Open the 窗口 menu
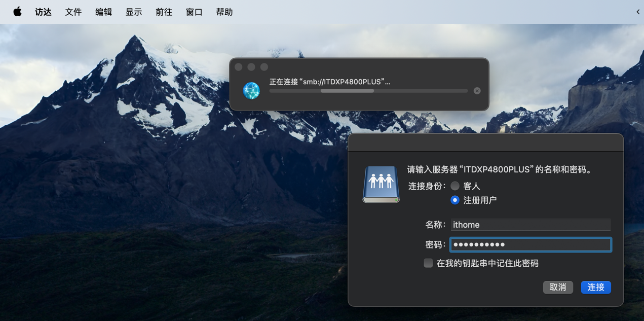 pyautogui.click(x=194, y=12)
